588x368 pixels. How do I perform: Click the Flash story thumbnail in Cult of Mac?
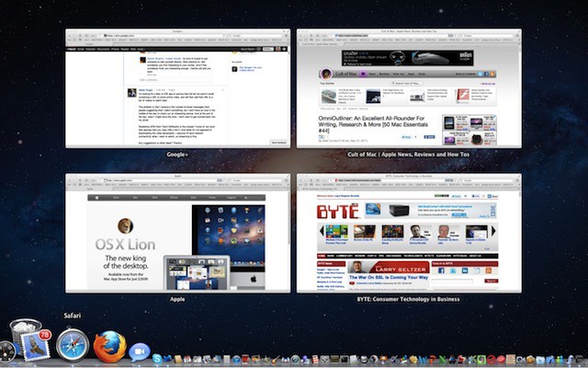click(x=463, y=96)
